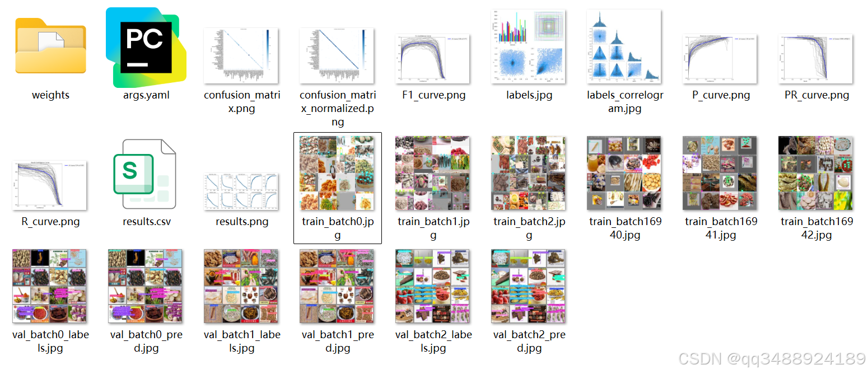Select val_batch1_pred.jpg thumbnail
Viewport: 868px width, 374px height.
(338, 286)
